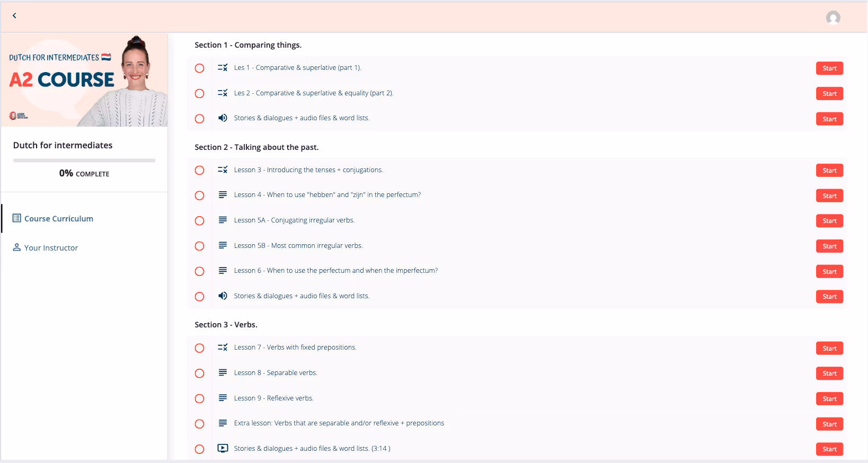Image resolution: width=868 pixels, height=463 pixels.
Task: Start Les 2 Comparative & superlative & equality
Action: click(x=829, y=94)
